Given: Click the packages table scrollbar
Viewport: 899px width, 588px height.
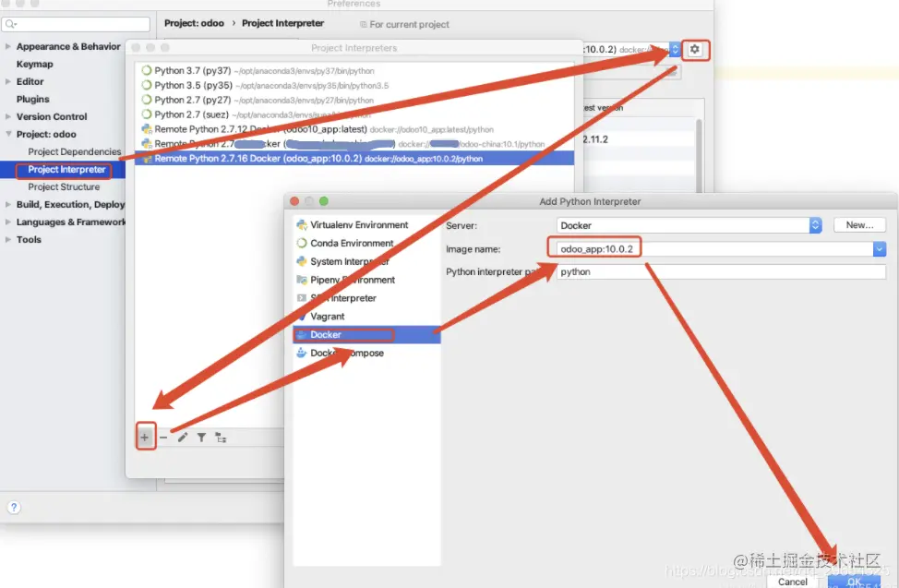Looking at the screenshot, I should (x=699, y=155).
